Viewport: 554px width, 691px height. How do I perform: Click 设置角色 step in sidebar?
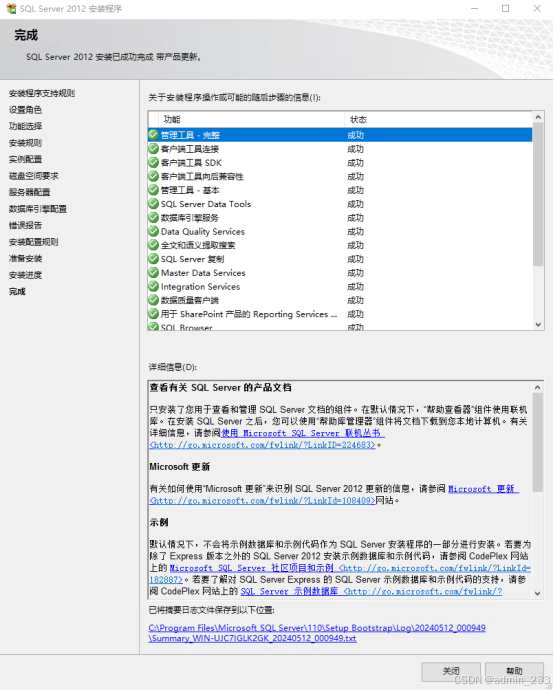25,109
